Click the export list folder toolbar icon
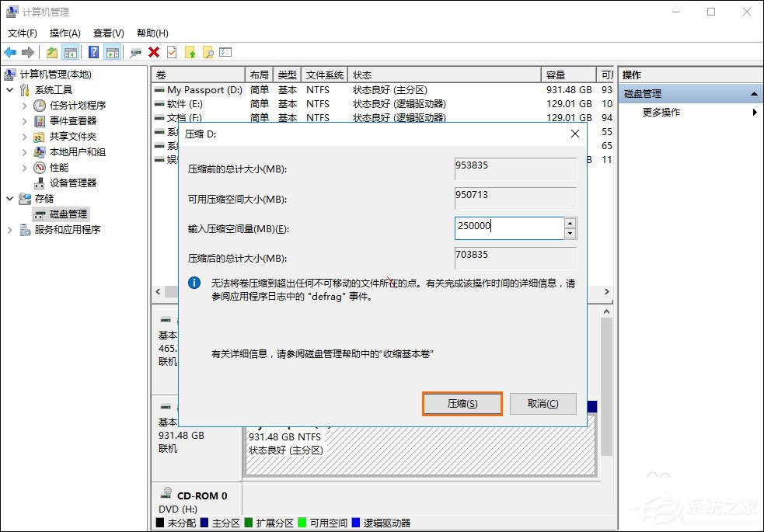This screenshot has height=532, width=764. 53,52
